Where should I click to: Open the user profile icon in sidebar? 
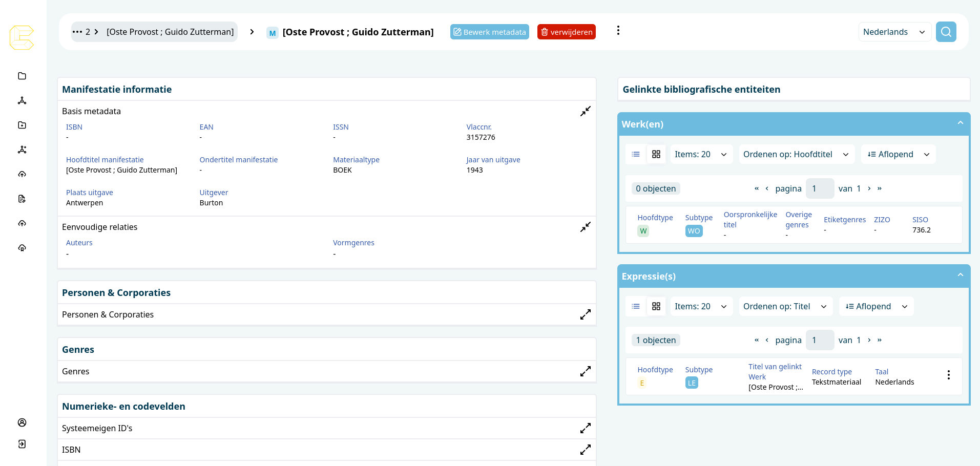[x=22, y=422]
